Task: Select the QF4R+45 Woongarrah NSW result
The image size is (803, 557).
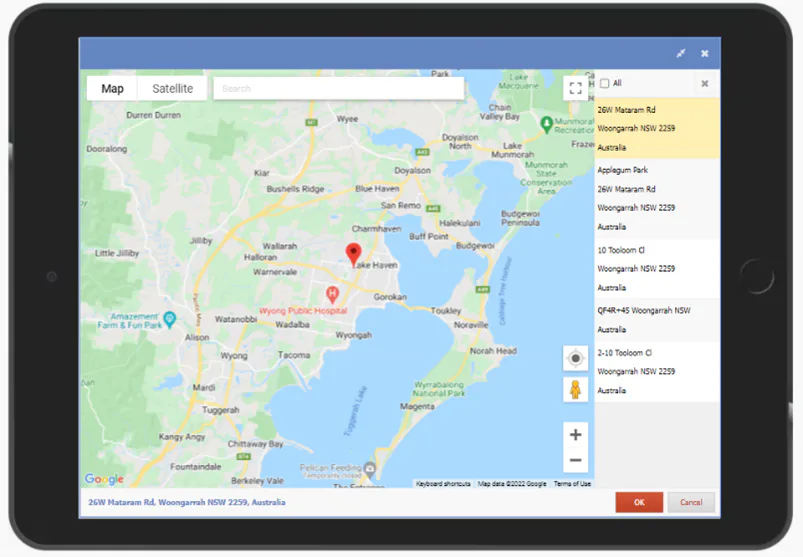Action: 657,320
